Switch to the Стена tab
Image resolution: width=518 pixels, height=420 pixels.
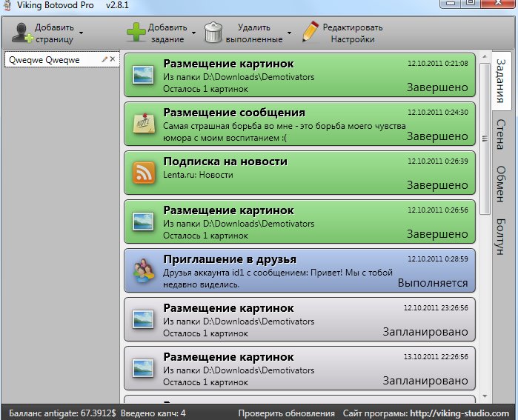point(501,134)
